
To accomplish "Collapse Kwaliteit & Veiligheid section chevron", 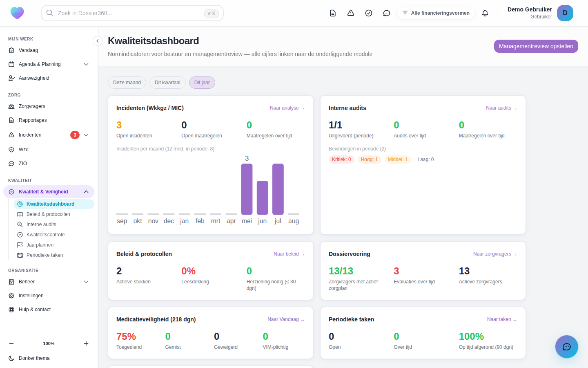I will tap(86, 192).
